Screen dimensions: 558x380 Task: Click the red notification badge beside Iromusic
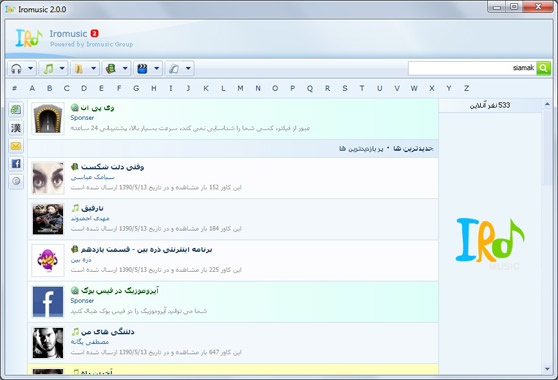click(x=94, y=33)
